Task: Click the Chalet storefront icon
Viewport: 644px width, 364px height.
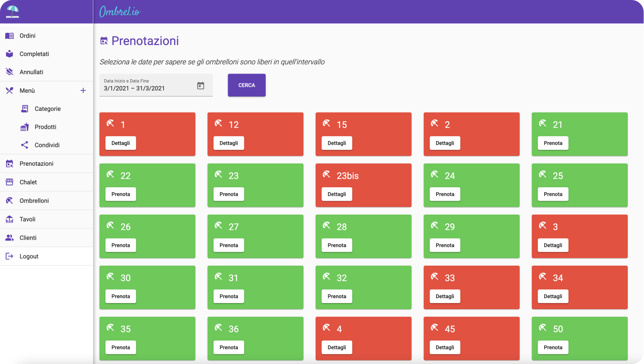Action: click(x=9, y=182)
